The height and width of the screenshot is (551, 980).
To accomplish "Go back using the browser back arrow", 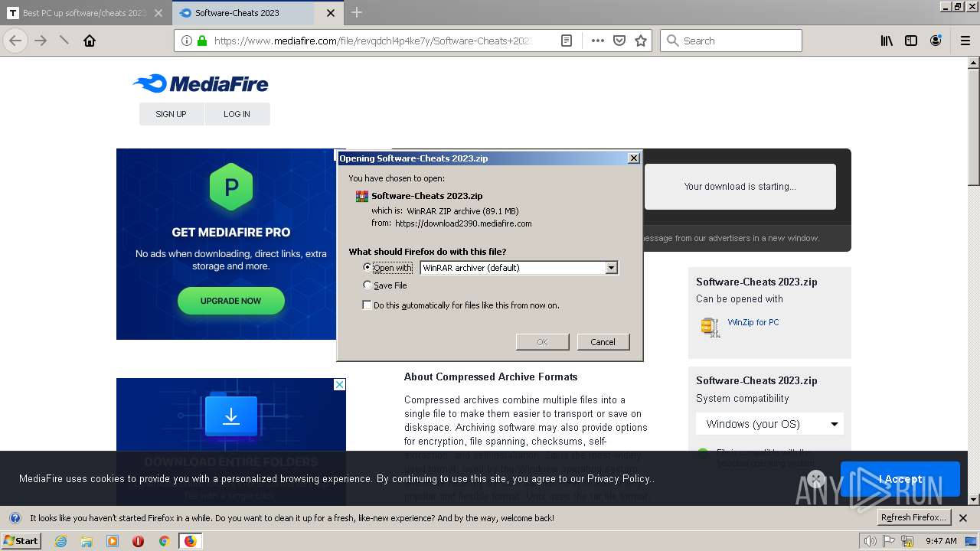I will pyautogui.click(x=15, y=41).
